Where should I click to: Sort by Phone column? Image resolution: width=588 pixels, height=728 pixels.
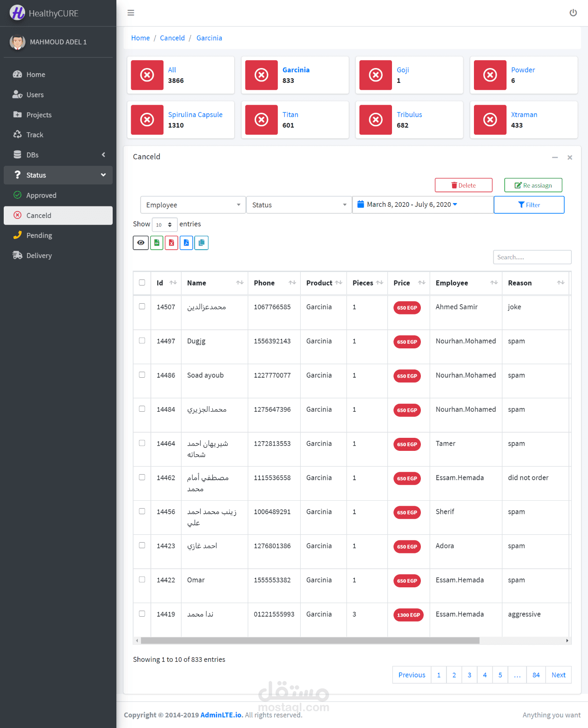tap(274, 283)
